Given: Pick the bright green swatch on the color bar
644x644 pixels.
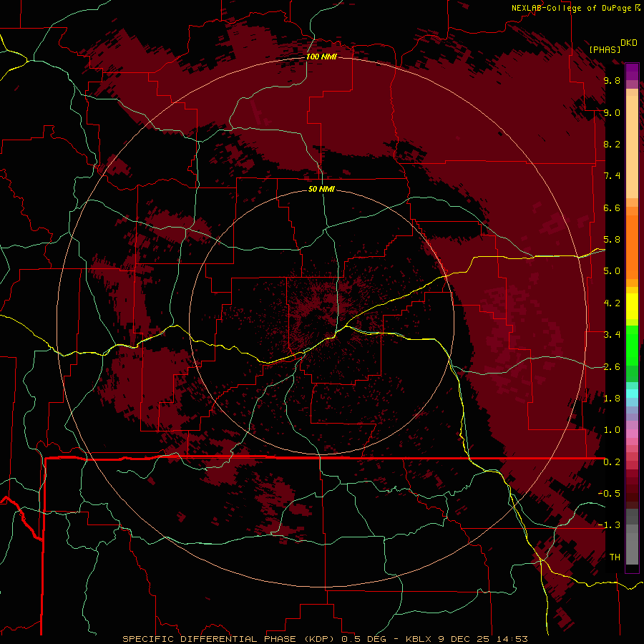Looking at the screenshot, I should [x=632, y=345].
